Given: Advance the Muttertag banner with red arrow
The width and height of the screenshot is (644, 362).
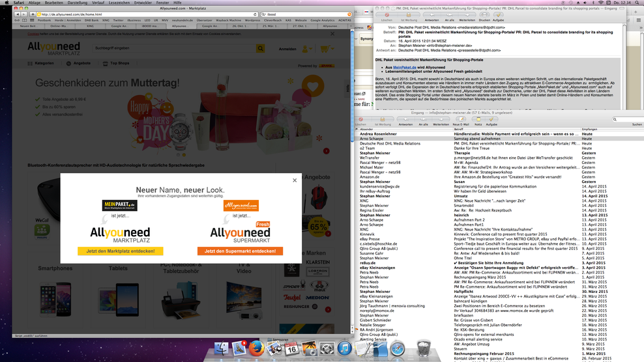Looking at the screenshot, I should pos(326,151).
